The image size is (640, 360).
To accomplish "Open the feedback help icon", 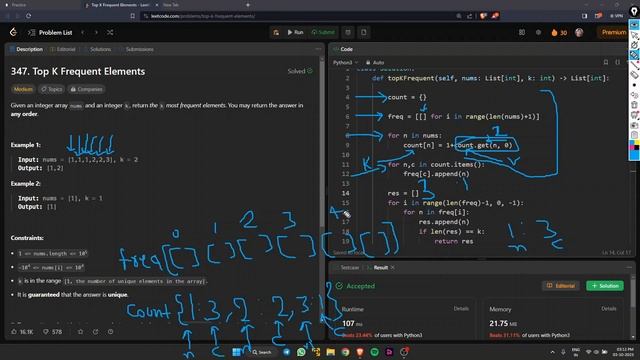I will coord(111,331).
